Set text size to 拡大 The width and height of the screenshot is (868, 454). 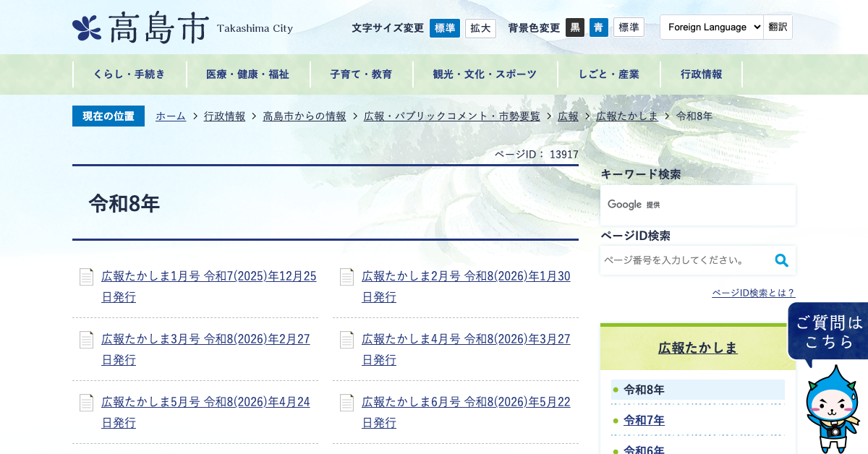tap(480, 28)
